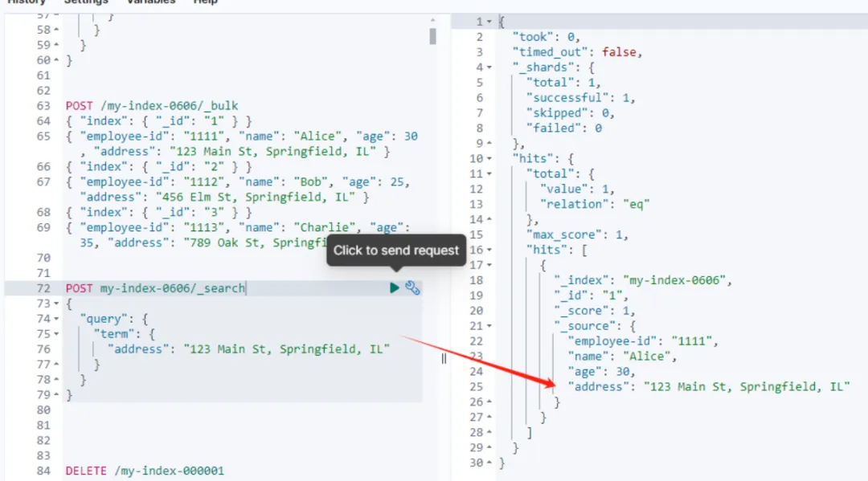This screenshot has width=868, height=481.
Task: Open the History tab link
Action: (x=26, y=2)
